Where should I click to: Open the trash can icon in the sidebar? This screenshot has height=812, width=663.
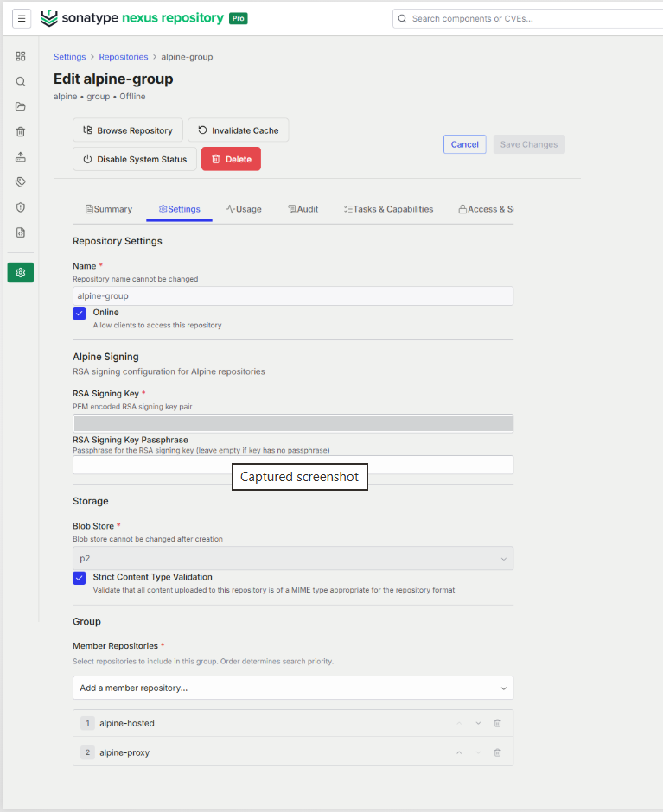pyautogui.click(x=21, y=131)
